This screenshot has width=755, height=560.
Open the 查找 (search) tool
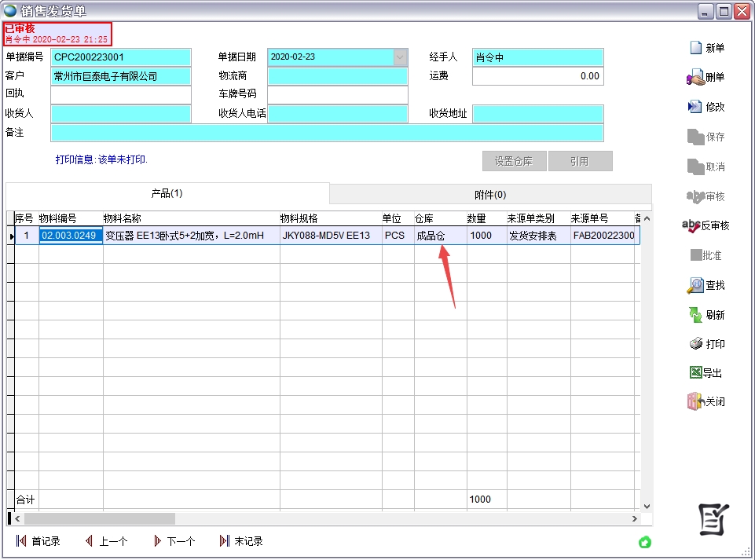(x=695, y=285)
